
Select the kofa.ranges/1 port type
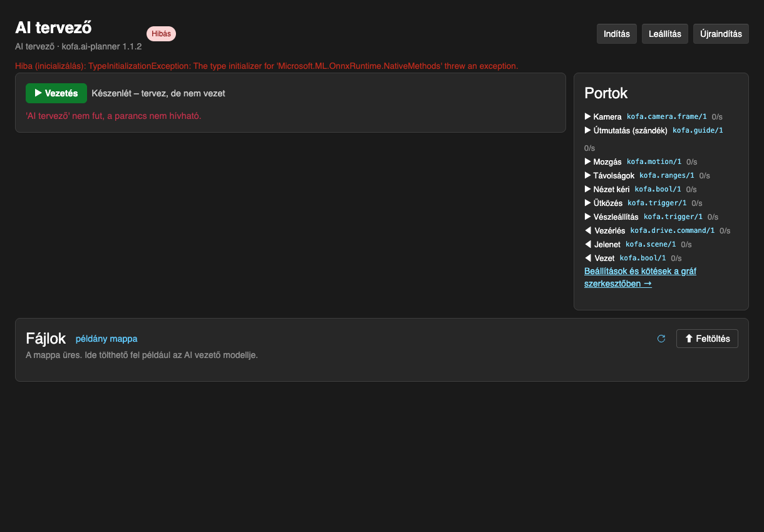(x=667, y=175)
